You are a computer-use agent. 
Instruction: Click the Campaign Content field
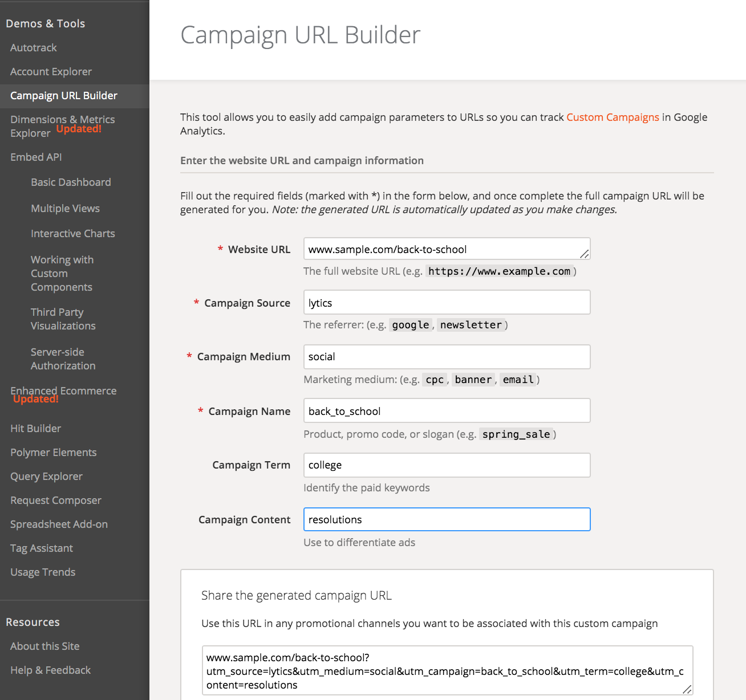click(x=447, y=519)
